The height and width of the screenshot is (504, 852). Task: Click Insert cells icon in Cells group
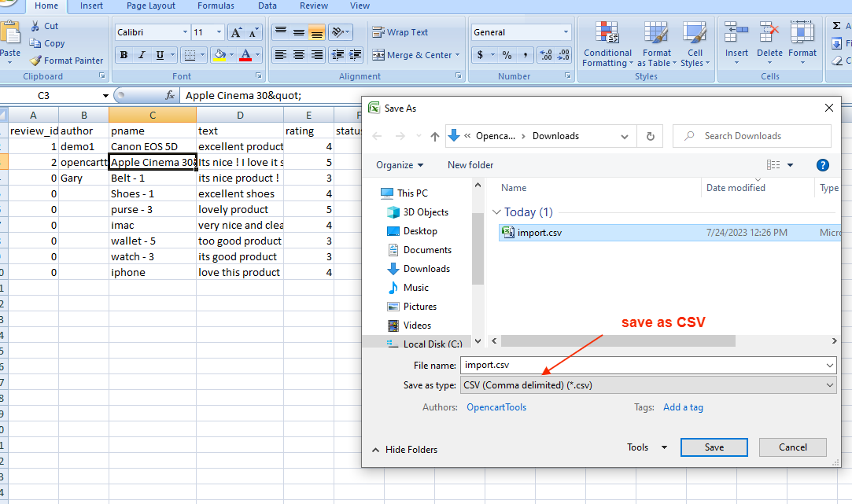pyautogui.click(x=736, y=32)
